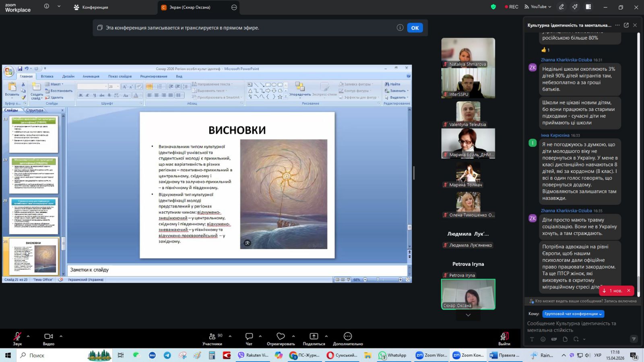
Task: Open Telegram from the taskbar
Action: 167,355
